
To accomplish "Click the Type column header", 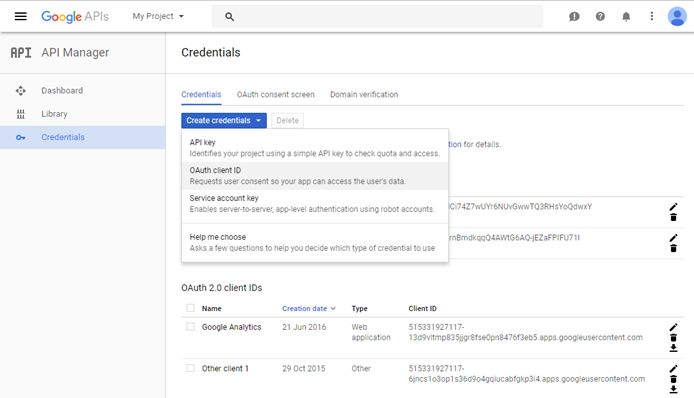I will coord(359,309).
